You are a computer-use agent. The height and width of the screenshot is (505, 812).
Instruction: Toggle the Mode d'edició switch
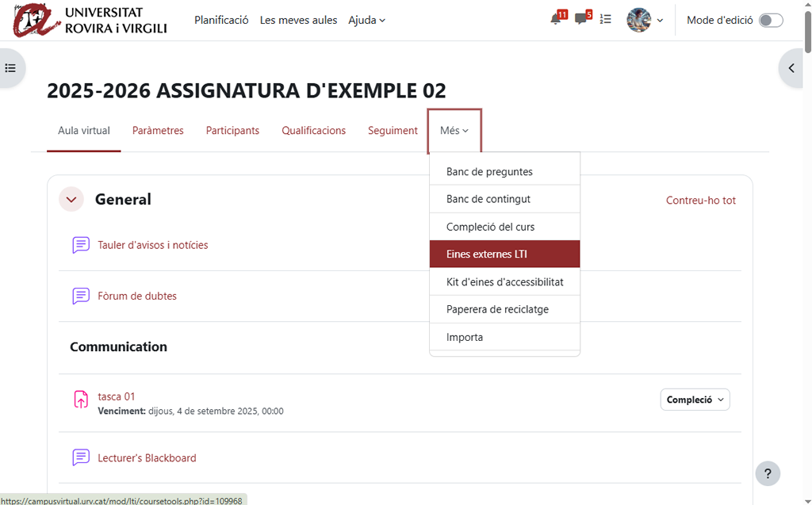point(770,21)
